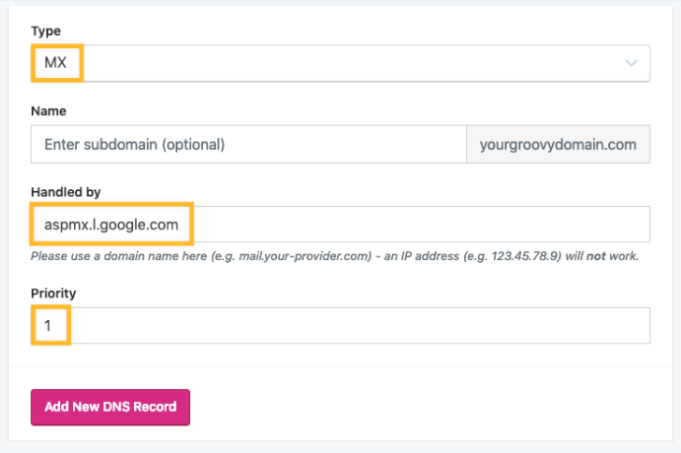Click the Type dropdown chevron arrow
The image size is (681, 453).
[x=631, y=63]
